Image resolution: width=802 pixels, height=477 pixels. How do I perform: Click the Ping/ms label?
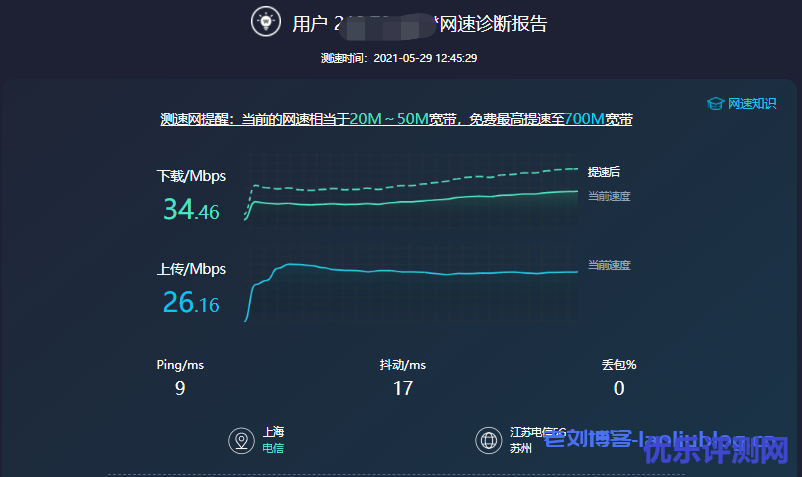(180, 365)
